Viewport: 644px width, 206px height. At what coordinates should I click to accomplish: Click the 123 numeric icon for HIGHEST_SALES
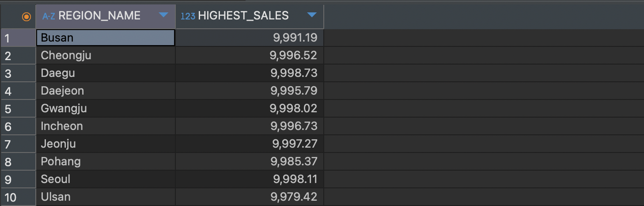pyautogui.click(x=188, y=16)
